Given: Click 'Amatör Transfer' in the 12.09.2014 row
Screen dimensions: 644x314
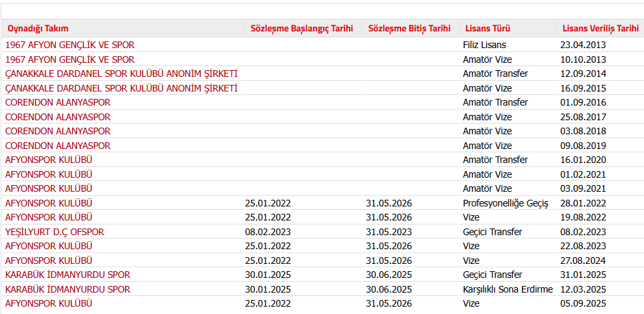Looking at the screenshot, I should [x=496, y=74].
